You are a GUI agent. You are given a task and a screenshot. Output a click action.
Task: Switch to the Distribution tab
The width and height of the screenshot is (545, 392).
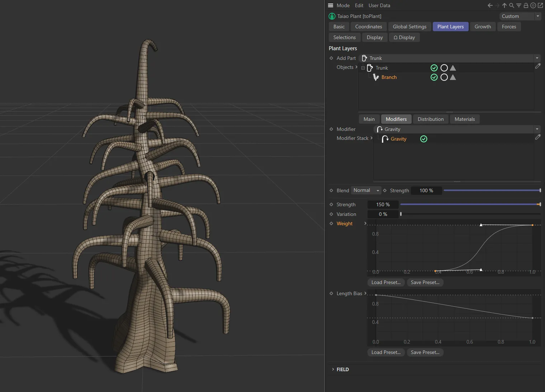pos(430,119)
